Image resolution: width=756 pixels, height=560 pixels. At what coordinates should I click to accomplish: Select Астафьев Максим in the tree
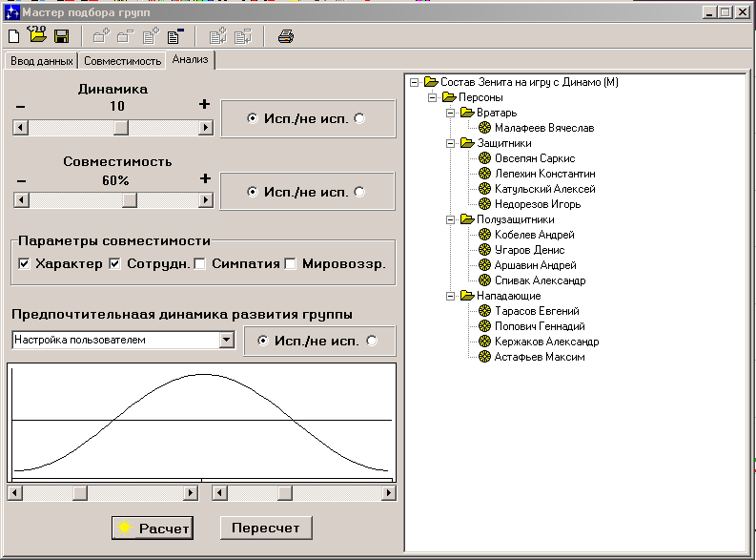click(x=540, y=357)
